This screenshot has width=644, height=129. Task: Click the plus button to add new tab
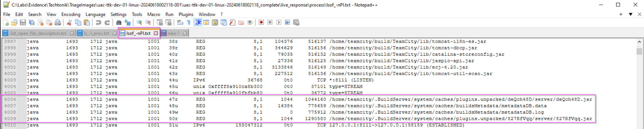[621, 14]
